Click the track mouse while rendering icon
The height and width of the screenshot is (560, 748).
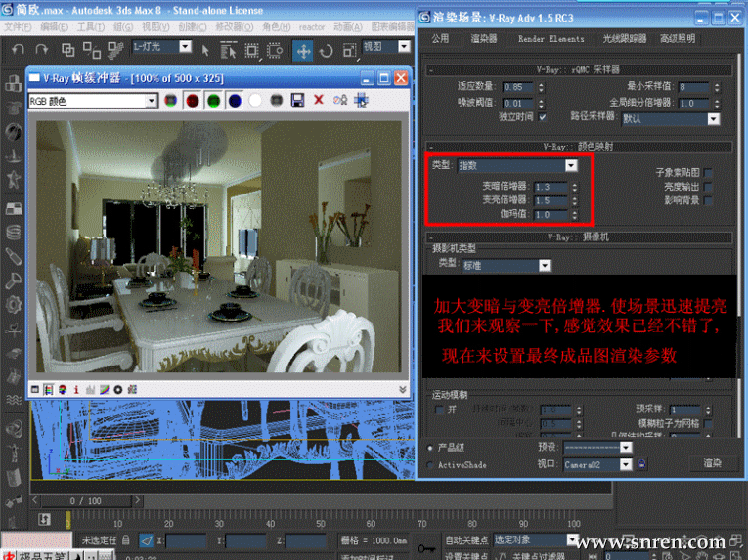tap(361, 100)
